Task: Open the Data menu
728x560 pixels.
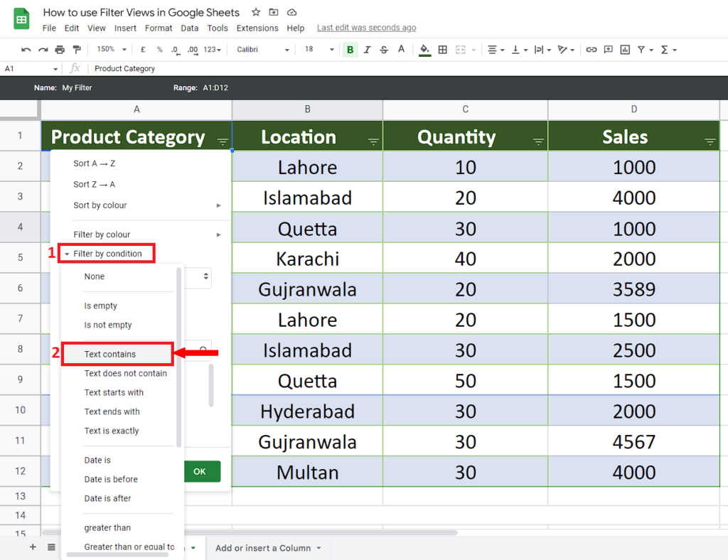Action: 190,28
